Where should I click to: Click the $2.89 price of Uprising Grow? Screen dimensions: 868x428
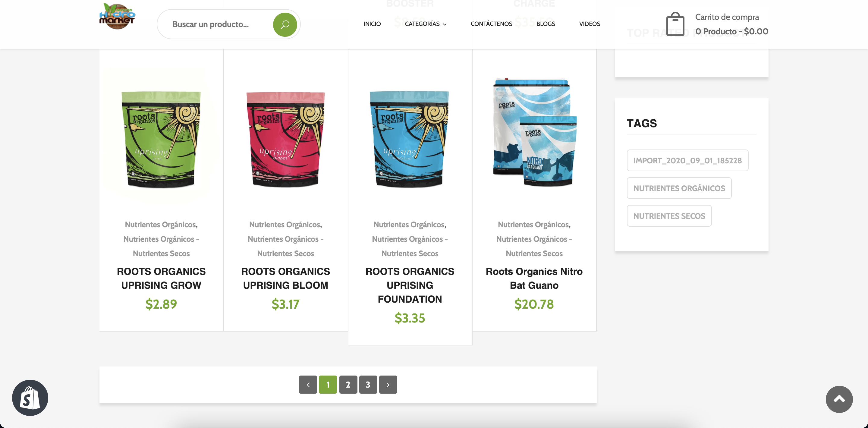[x=161, y=304]
